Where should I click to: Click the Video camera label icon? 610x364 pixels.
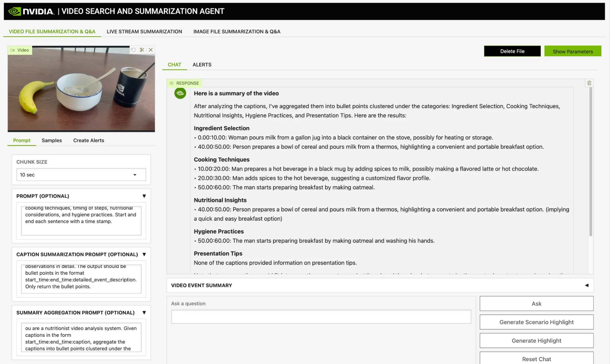[13, 50]
